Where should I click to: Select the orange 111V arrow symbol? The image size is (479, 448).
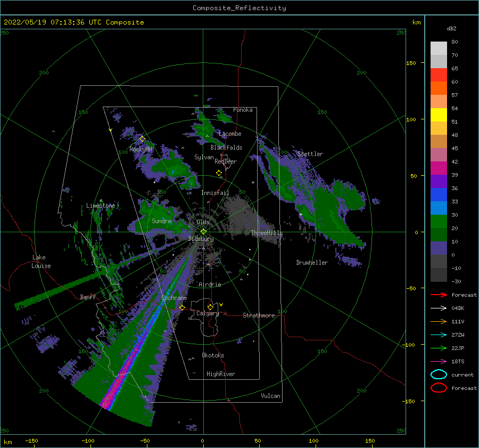tap(439, 321)
